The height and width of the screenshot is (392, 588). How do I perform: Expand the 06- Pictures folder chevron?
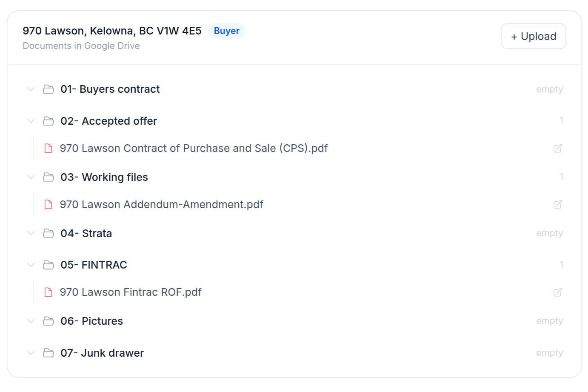(x=31, y=320)
